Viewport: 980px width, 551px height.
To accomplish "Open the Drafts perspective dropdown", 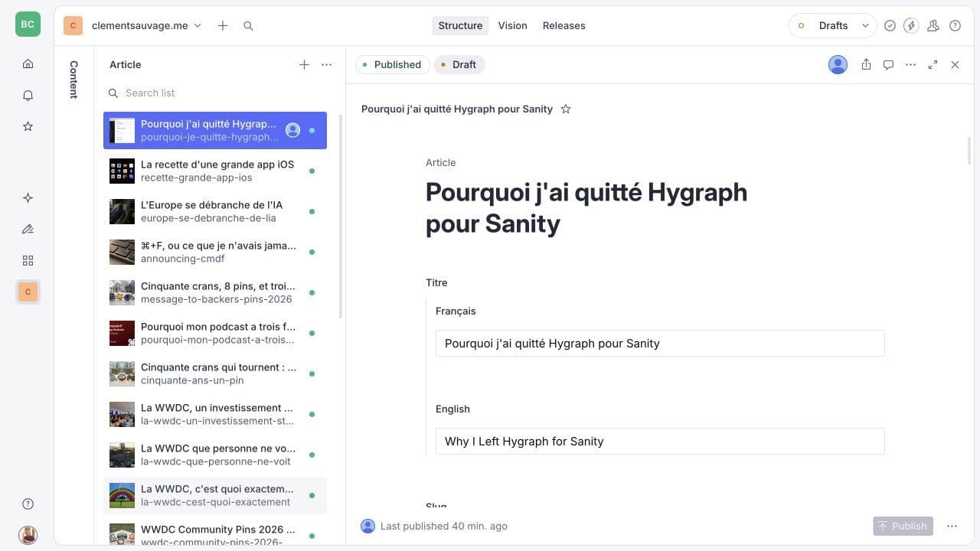I will coord(832,25).
